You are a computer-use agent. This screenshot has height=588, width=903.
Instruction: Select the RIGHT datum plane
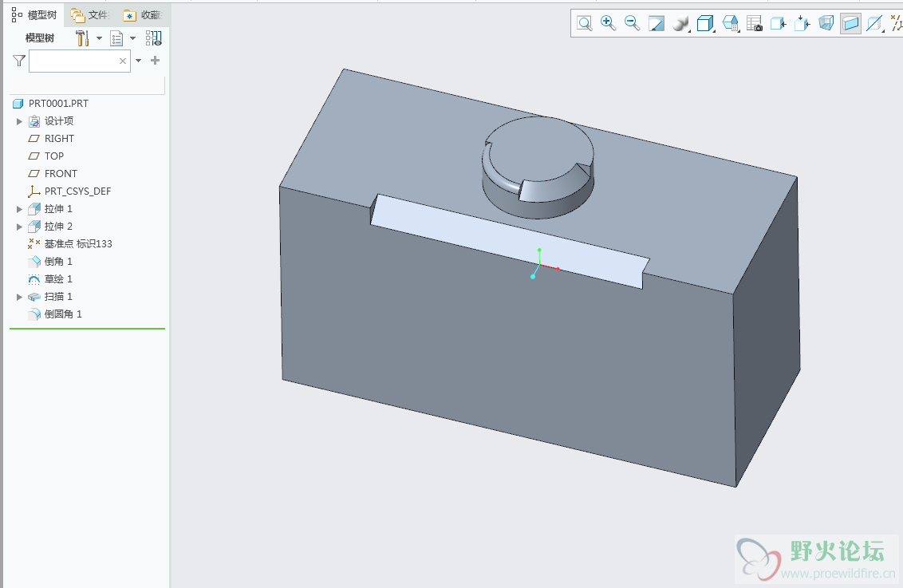pos(59,139)
